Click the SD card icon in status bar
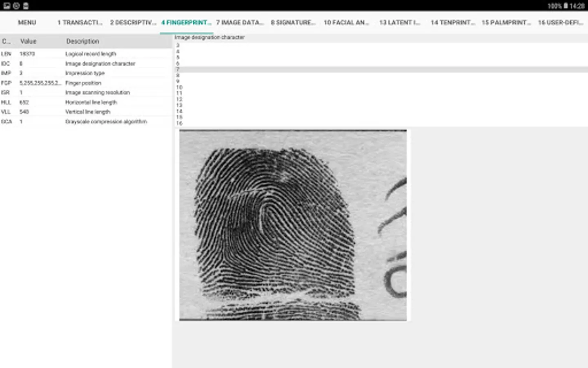 point(26,6)
